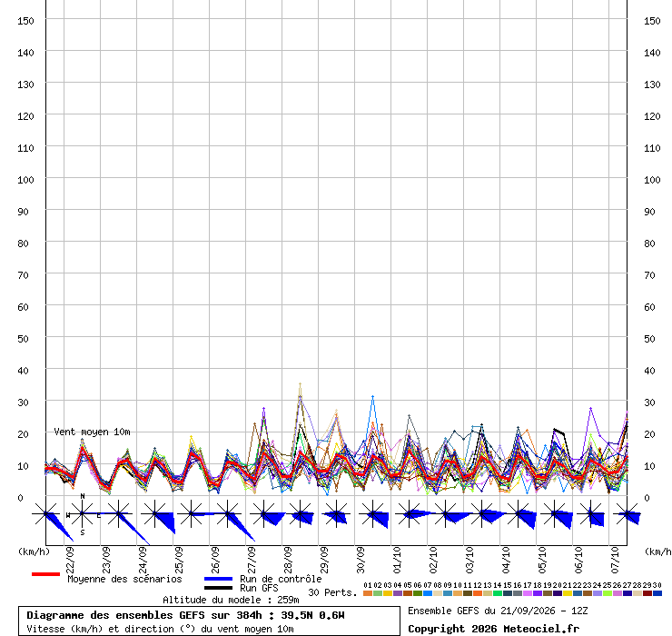Click the 07/10 date label on the axis
The width and height of the screenshot is (672, 636).
click(x=615, y=560)
